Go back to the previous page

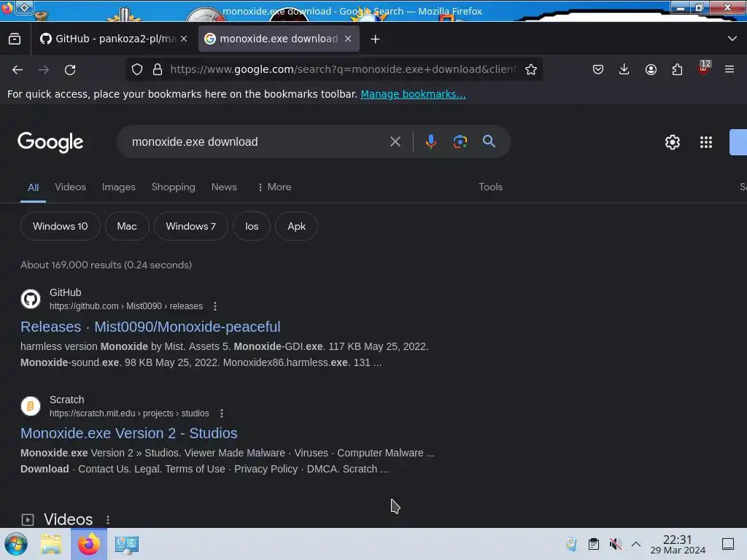(x=18, y=69)
